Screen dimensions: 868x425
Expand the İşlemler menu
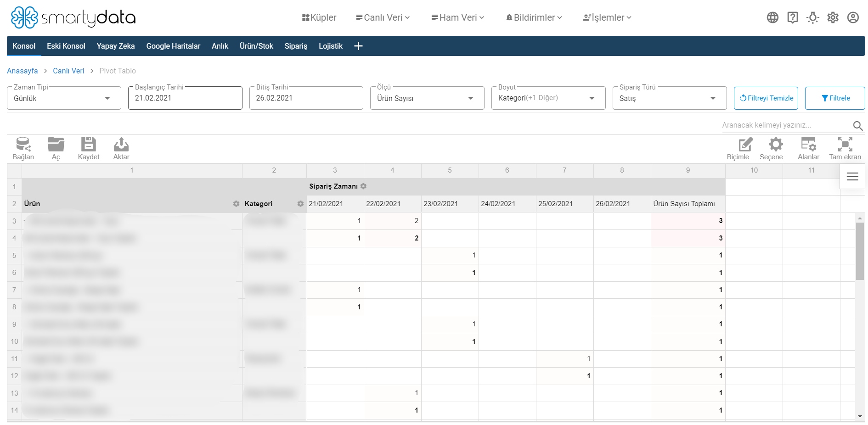608,17
